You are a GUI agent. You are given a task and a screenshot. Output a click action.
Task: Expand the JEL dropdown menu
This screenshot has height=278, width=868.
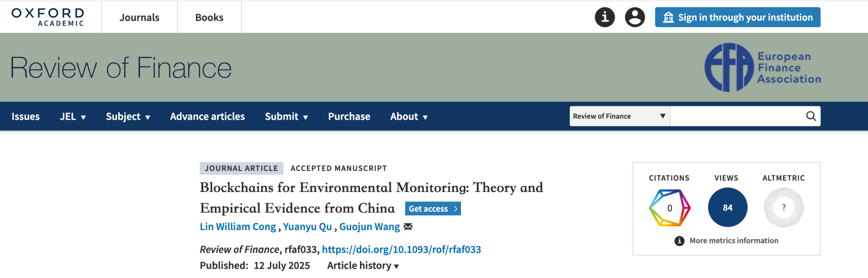pyautogui.click(x=73, y=116)
